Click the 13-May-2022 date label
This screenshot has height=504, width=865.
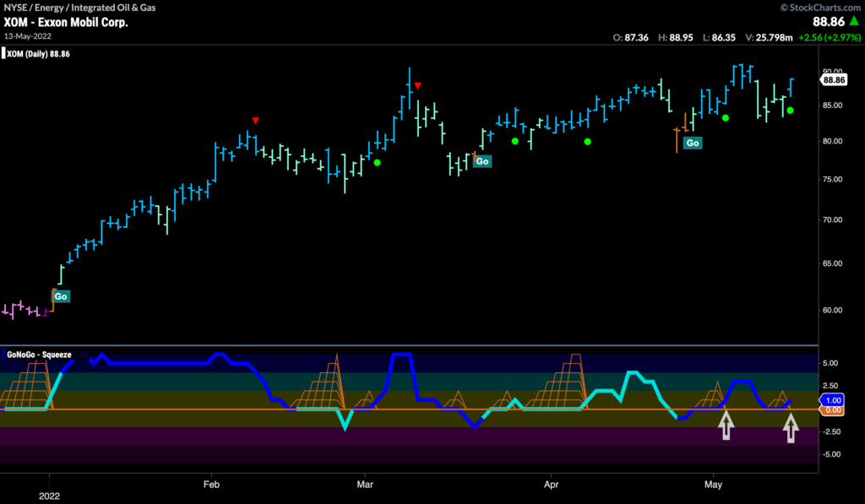pos(28,35)
